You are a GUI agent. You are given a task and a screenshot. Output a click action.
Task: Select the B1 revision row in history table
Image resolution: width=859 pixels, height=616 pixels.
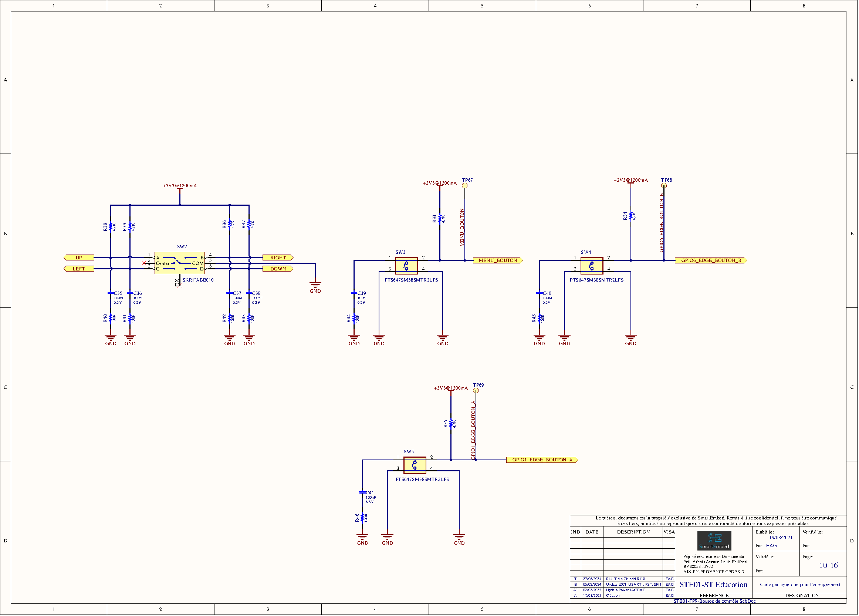click(x=622, y=579)
